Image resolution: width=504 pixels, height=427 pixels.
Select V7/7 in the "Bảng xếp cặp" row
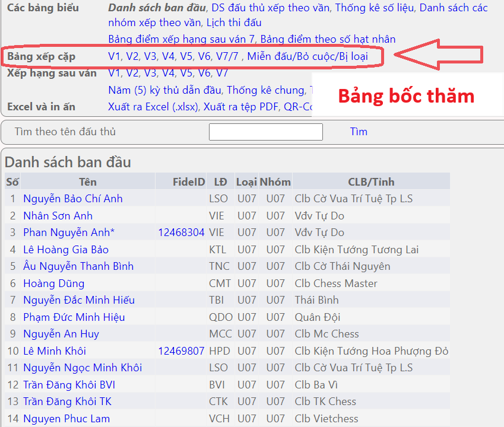[x=227, y=56]
